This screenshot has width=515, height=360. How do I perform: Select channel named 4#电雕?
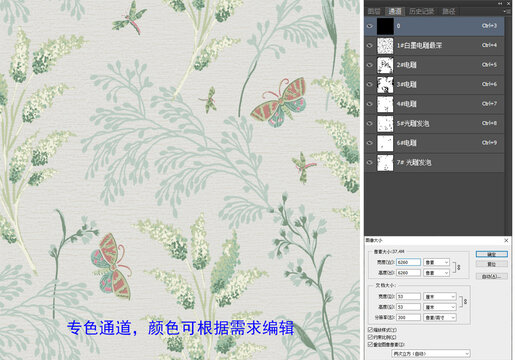point(406,104)
